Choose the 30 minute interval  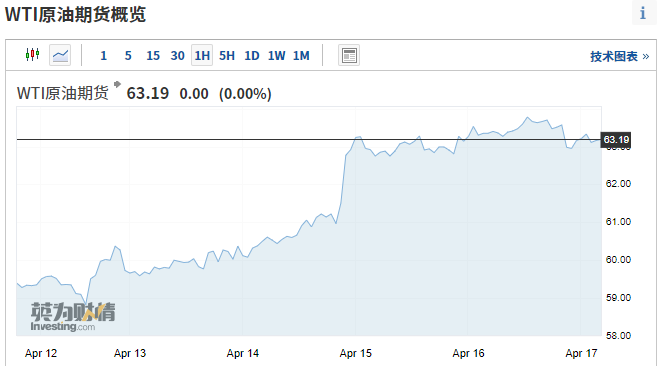[177, 56]
